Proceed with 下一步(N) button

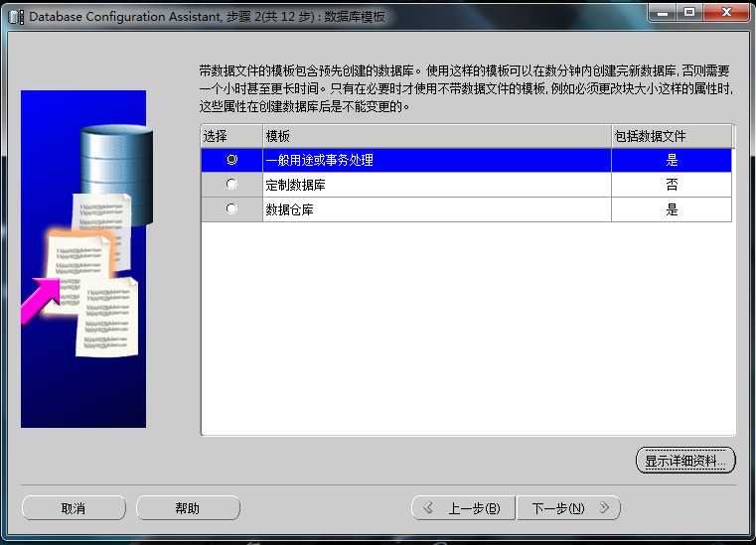pos(568,508)
